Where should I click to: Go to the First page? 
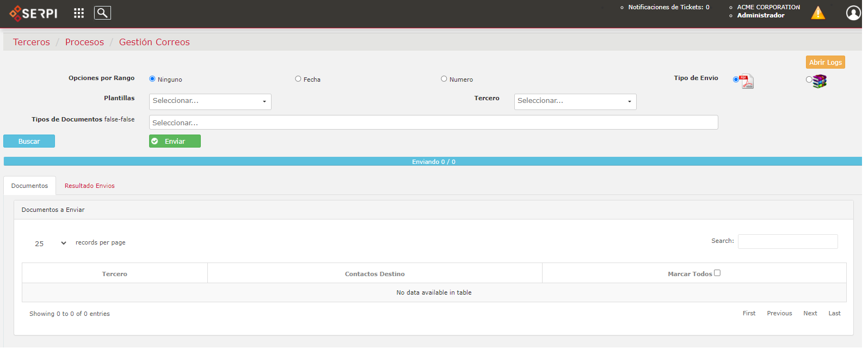click(x=749, y=314)
